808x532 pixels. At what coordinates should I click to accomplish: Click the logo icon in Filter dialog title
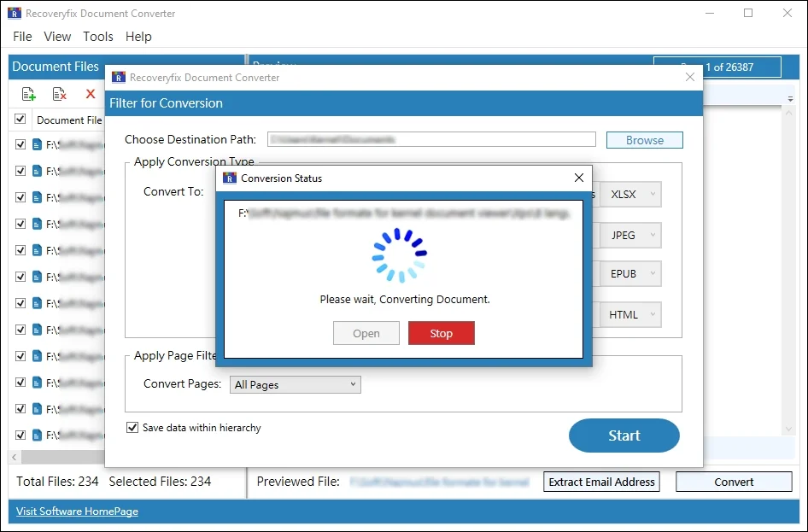pos(119,77)
